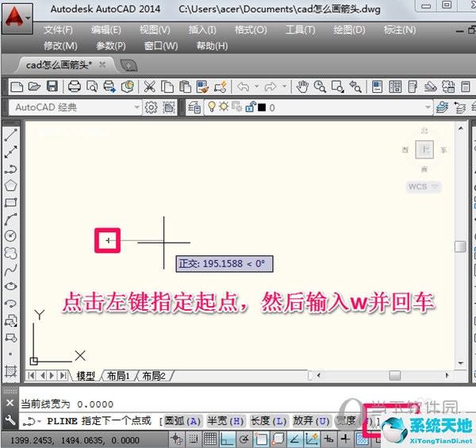Open the 编辑(E) menu
476x448 pixels.
(x=106, y=30)
